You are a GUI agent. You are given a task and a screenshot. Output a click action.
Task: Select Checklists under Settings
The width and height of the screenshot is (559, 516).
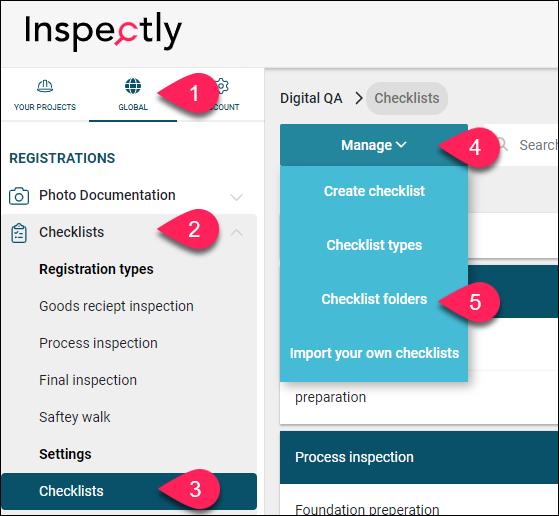click(129, 491)
